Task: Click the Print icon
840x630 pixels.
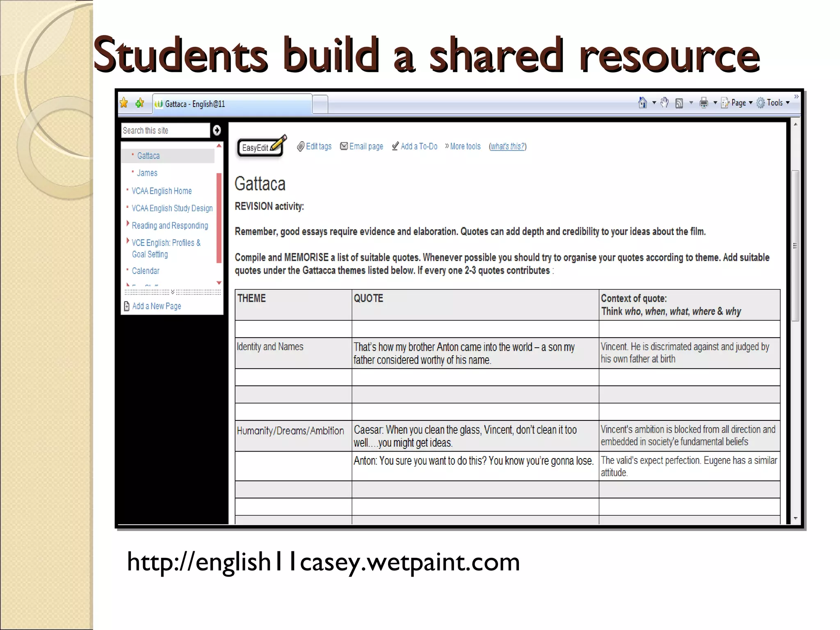Action: [x=704, y=103]
